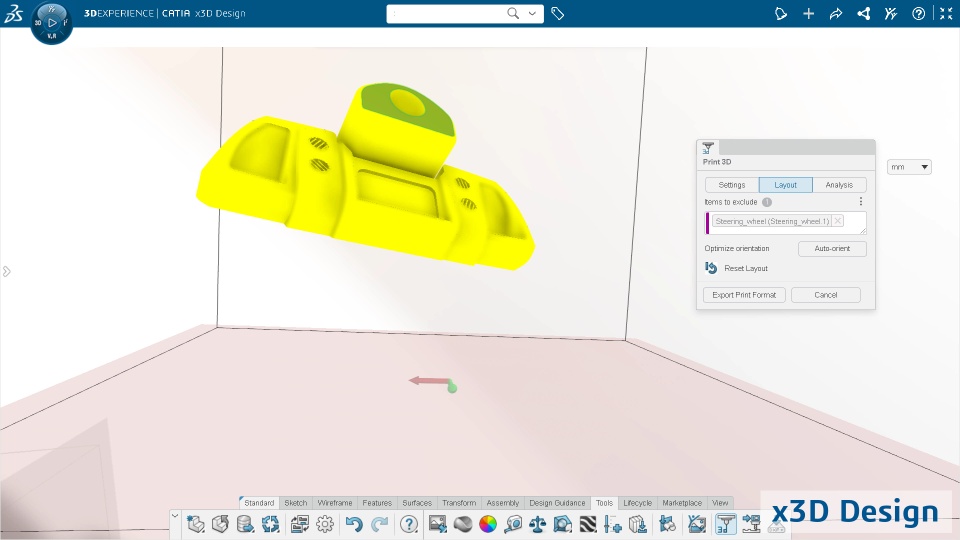Open the Design Guidance toolbar tab
Image resolution: width=960 pixels, height=540 pixels.
click(x=557, y=503)
